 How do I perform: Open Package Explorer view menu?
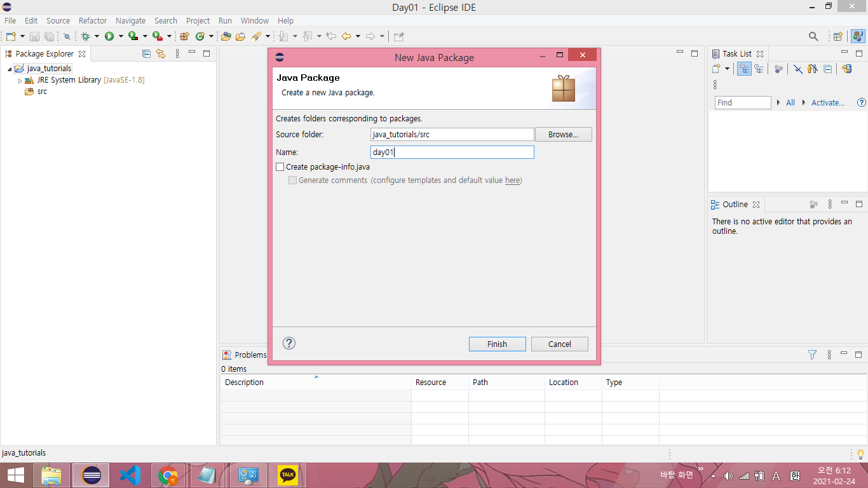coord(177,54)
